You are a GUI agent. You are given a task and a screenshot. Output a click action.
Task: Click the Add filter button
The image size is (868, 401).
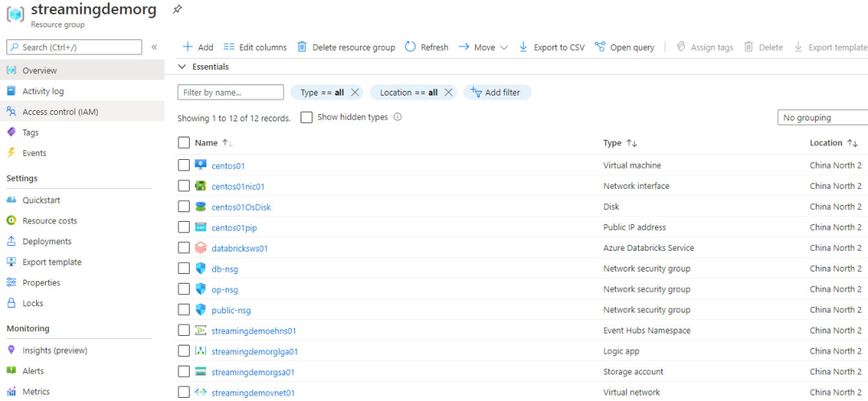click(x=497, y=92)
